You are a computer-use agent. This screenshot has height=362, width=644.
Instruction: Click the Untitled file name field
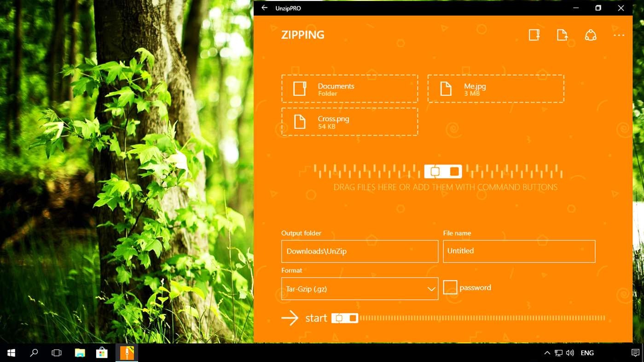click(x=518, y=251)
